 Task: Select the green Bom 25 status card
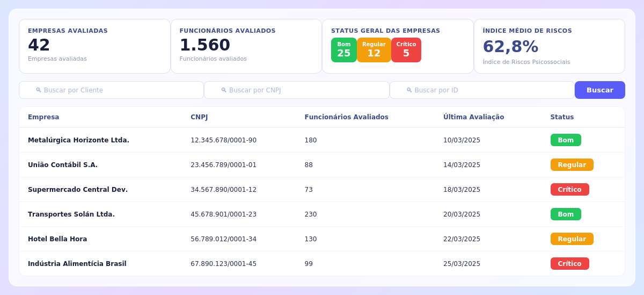344,50
